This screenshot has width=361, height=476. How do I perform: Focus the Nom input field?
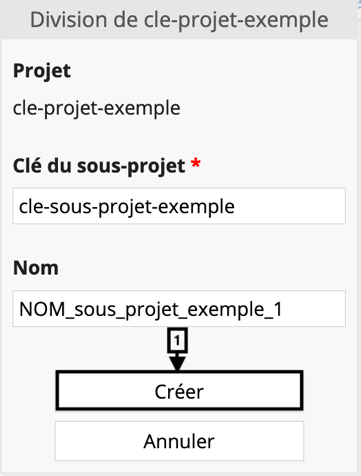tap(179, 308)
